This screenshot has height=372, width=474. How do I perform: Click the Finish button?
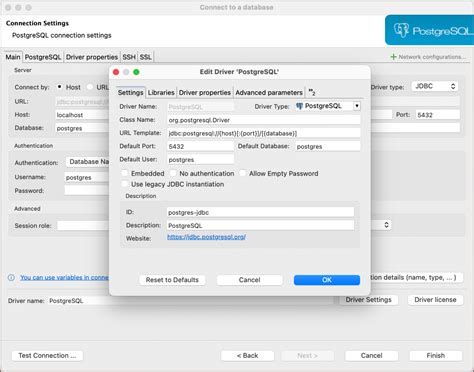[x=436, y=356]
